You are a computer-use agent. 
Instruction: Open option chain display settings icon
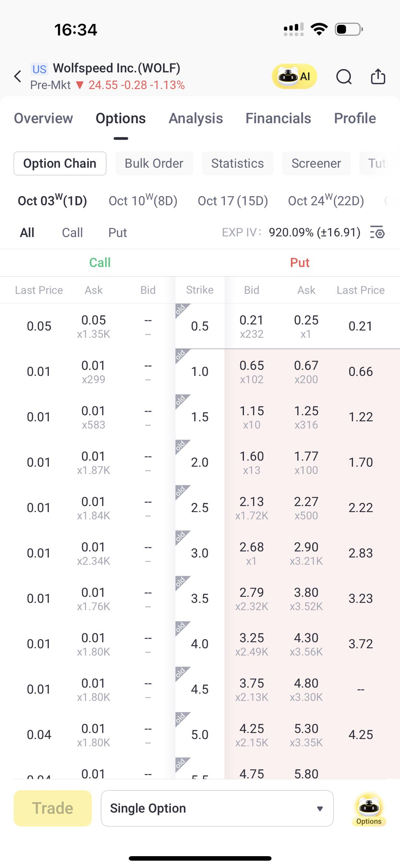point(377,233)
